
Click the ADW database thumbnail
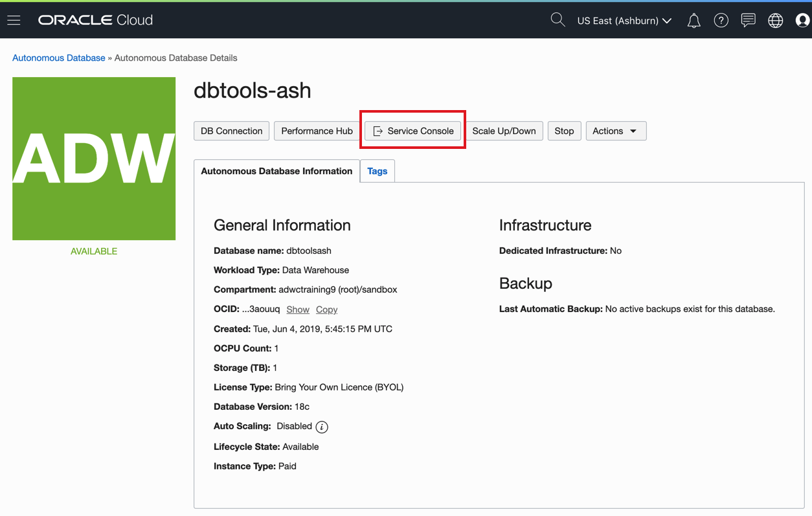94,159
